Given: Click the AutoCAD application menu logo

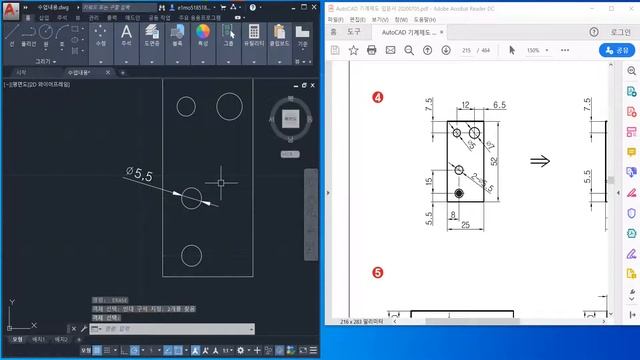Looking at the screenshot, I should click(10, 10).
